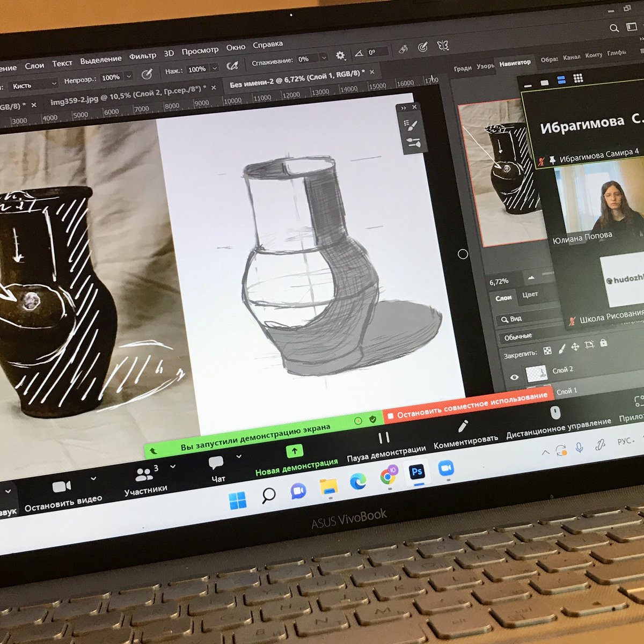Image resolution: width=644 pixels, height=644 pixels.
Task: Open Участники in Zoom toolbar
Action: (145, 481)
